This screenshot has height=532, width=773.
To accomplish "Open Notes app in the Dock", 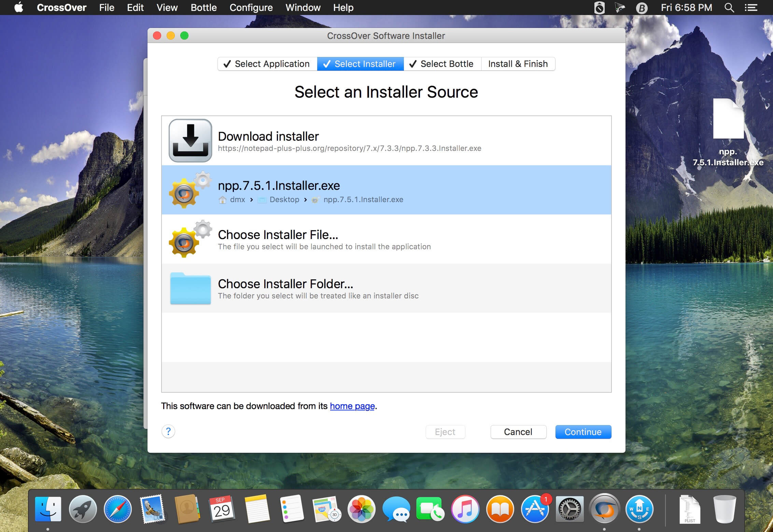I will point(257,509).
